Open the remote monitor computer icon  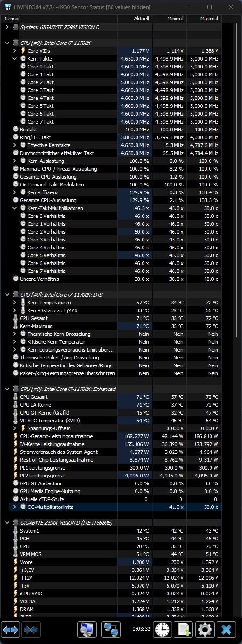coord(87,630)
